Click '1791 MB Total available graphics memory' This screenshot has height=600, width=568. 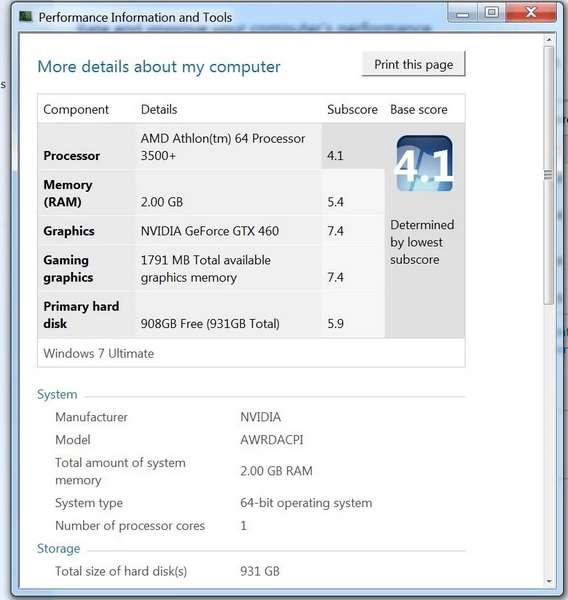click(206, 269)
